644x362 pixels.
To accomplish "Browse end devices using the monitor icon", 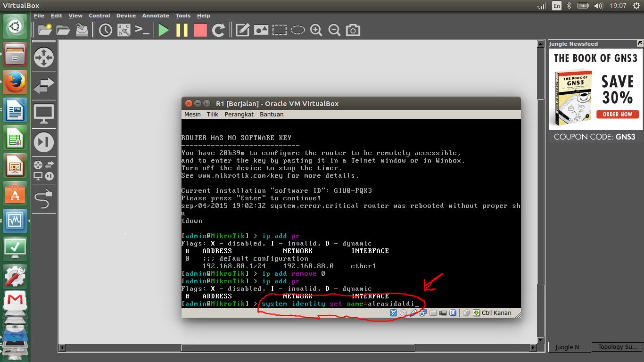I will [x=44, y=112].
